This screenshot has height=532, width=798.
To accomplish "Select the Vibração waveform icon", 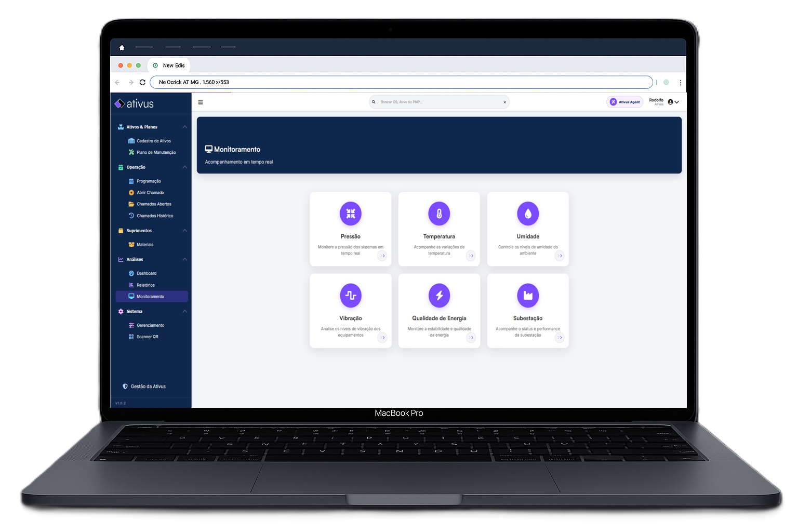I will click(x=351, y=295).
